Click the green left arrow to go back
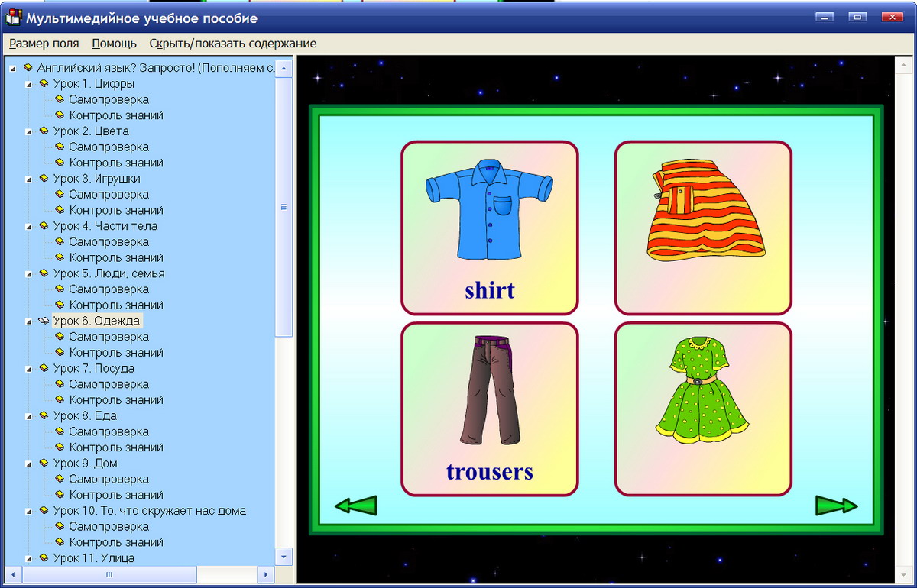The height and width of the screenshot is (588, 917). point(355,506)
